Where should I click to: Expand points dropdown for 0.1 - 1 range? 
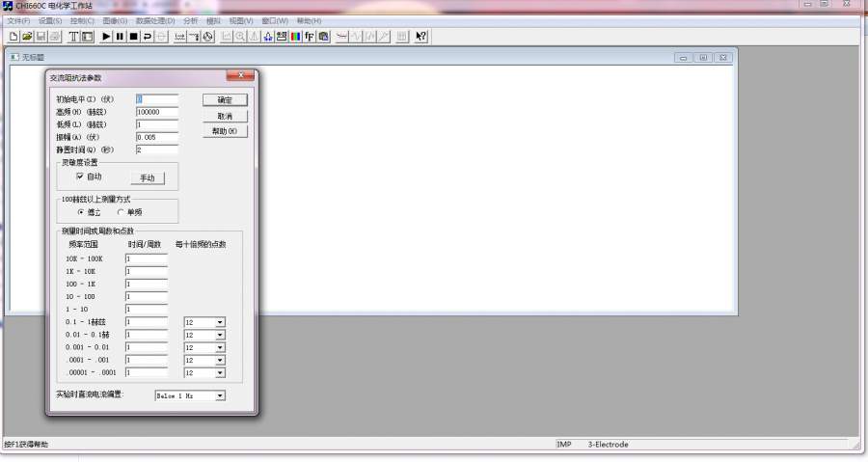pyautogui.click(x=220, y=322)
